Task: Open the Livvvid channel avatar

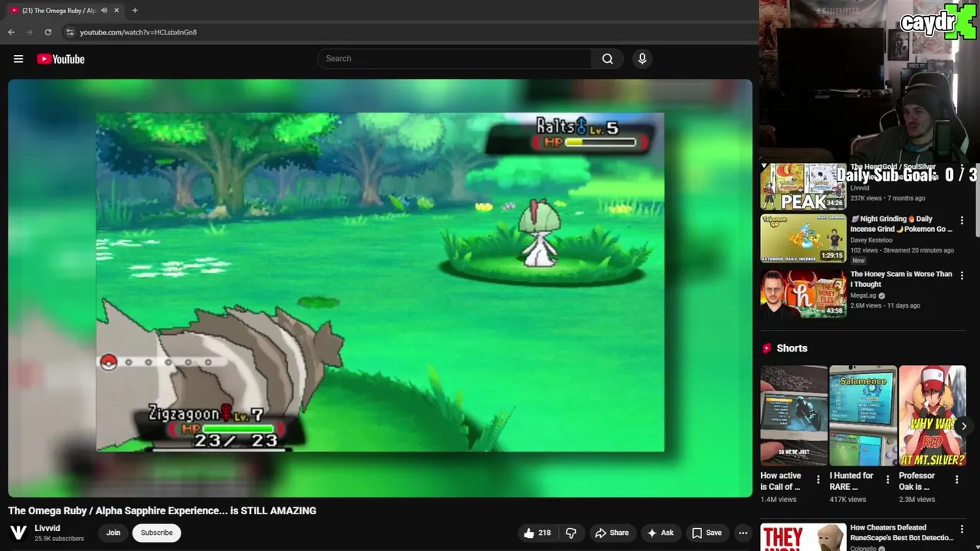Action: pos(18,533)
